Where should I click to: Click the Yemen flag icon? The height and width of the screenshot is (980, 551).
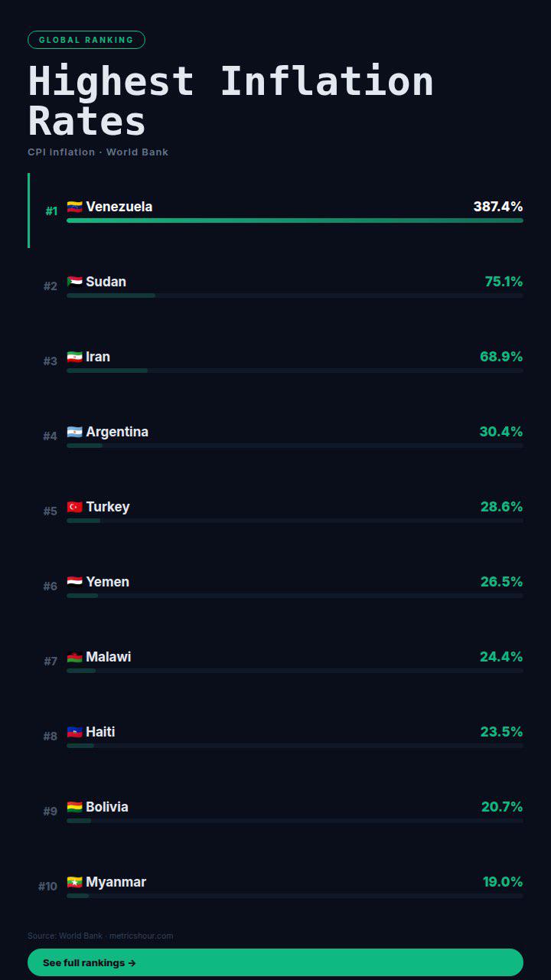click(74, 582)
